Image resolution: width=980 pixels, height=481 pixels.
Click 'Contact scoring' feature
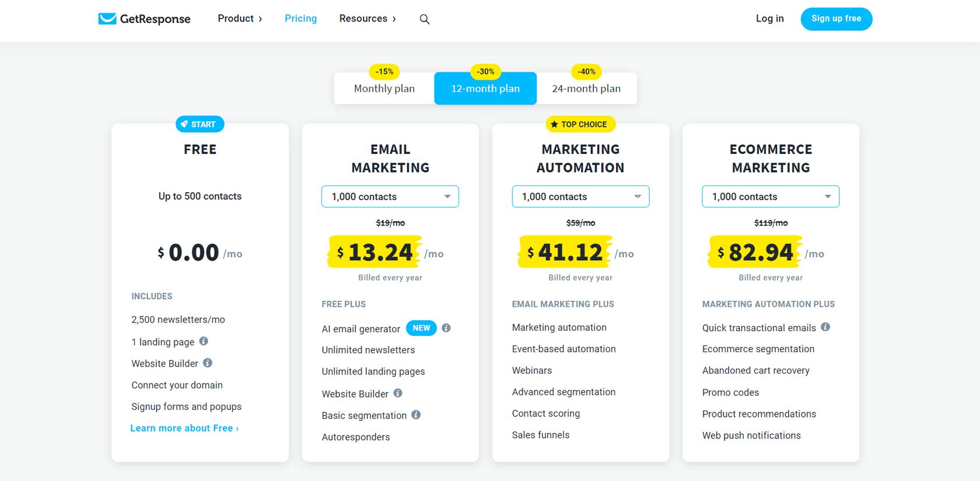point(546,413)
